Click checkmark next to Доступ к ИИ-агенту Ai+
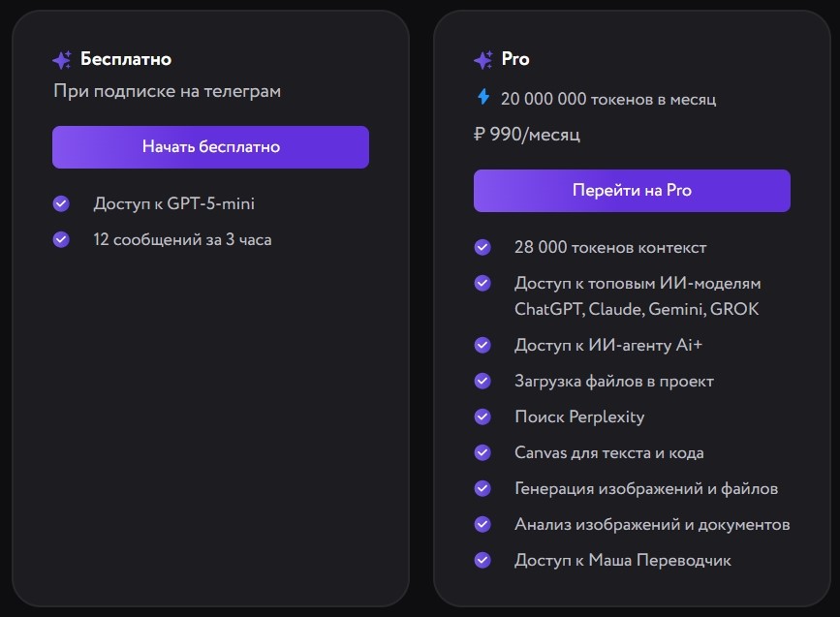 point(482,344)
